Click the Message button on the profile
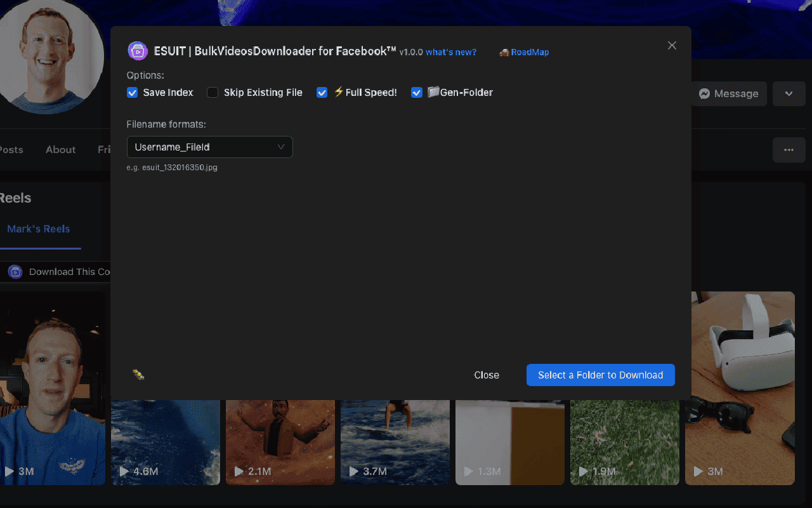 pos(728,93)
